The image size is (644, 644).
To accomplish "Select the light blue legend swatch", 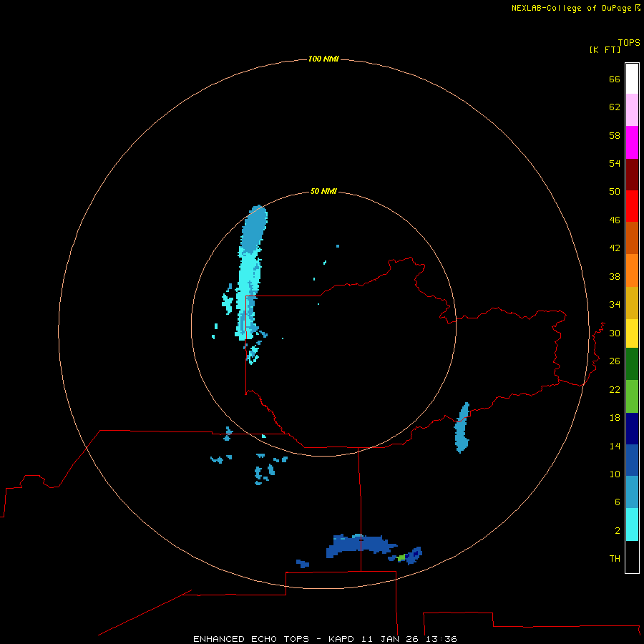I will click(632, 492).
